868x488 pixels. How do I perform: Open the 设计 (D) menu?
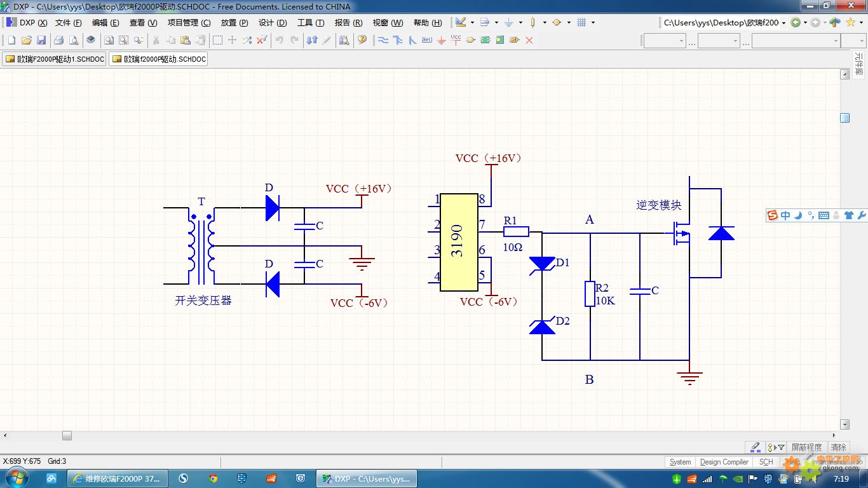pos(273,22)
